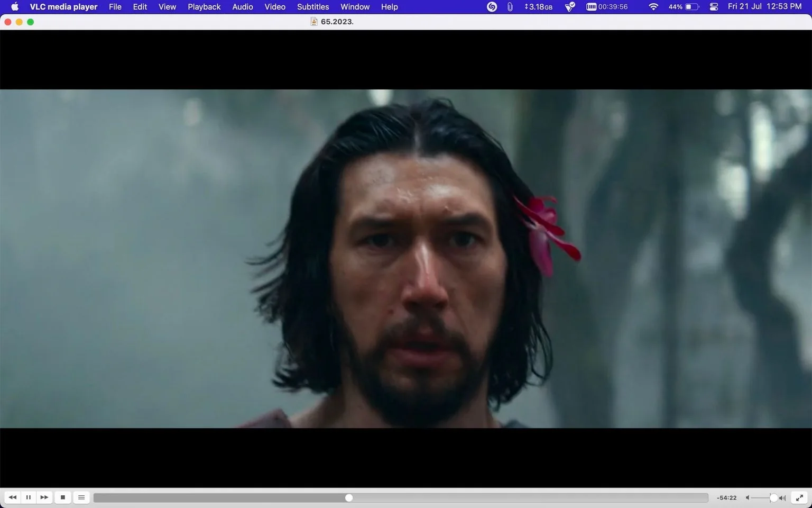
Task: Click the date and time Fri 21 Jul
Action: tap(764, 7)
